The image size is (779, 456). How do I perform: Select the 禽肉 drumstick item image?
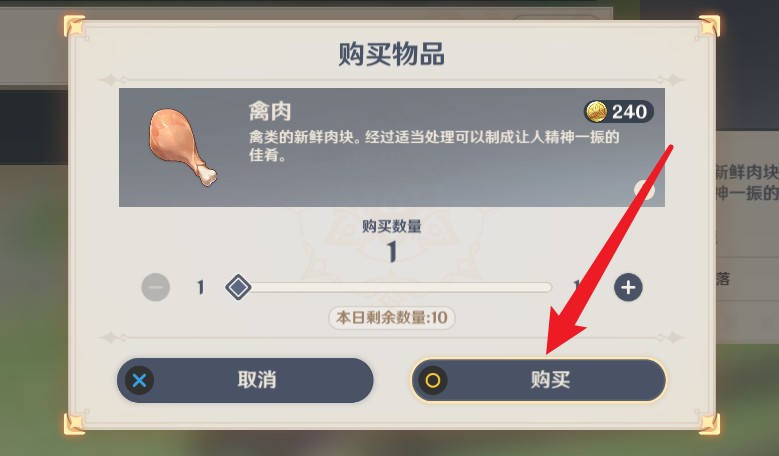pyautogui.click(x=182, y=147)
